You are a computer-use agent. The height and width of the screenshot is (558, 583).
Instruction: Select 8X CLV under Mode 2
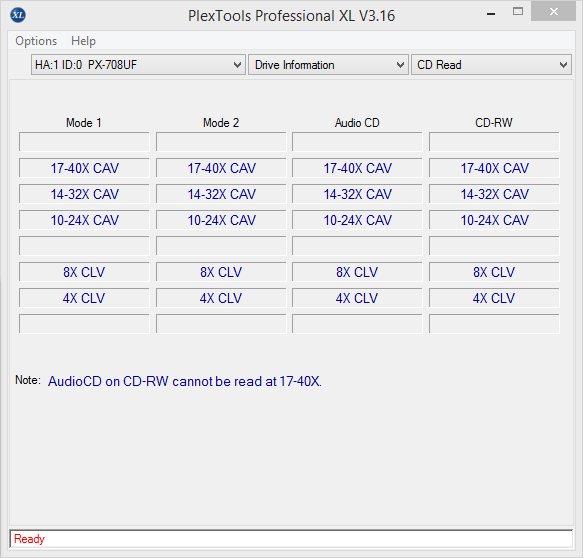pyautogui.click(x=221, y=272)
